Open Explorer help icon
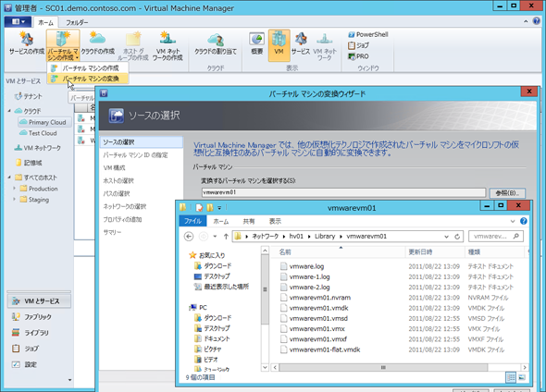Screen dimensions: 546x392 (524, 221)
